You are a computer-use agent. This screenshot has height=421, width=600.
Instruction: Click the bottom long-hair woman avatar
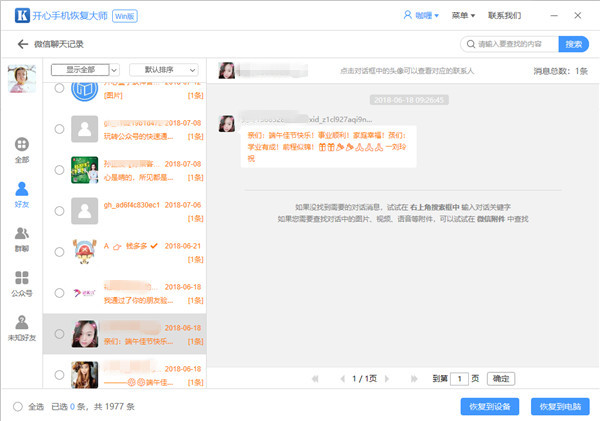pos(85,375)
